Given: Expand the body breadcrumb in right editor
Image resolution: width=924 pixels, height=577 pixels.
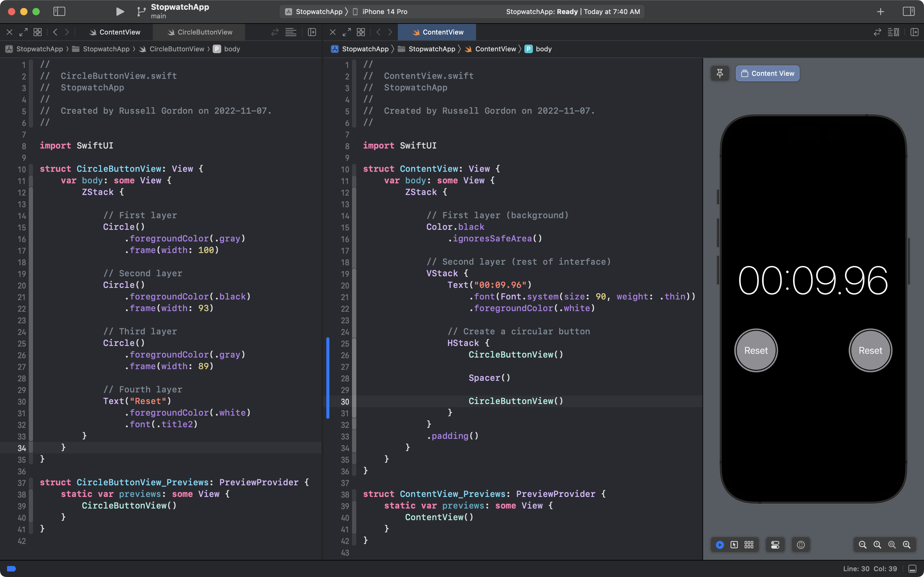Looking at the screenshot, I should tap(543, 49).
